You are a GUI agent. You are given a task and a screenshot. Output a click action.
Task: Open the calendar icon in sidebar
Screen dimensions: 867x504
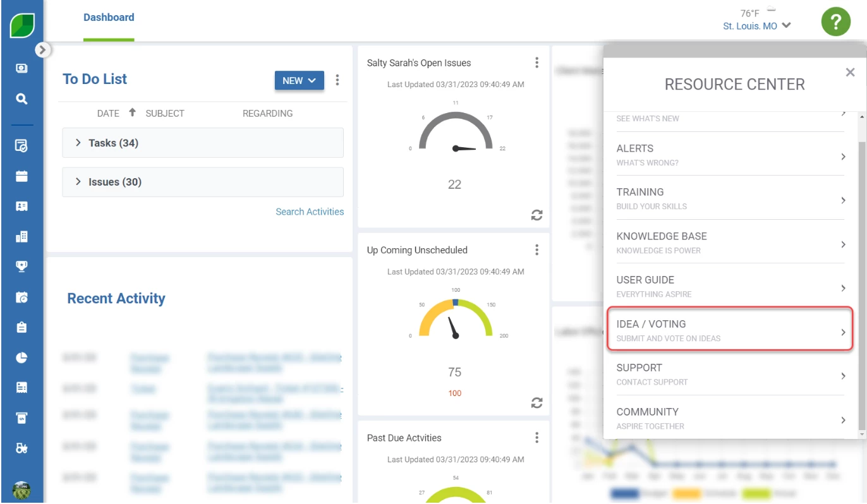click(x=21, y=176)
